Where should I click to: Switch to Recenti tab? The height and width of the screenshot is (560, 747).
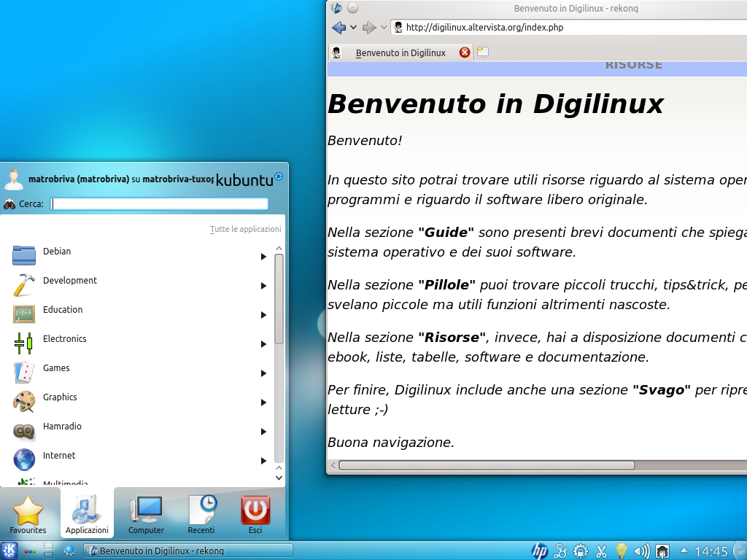click(201, 514)
